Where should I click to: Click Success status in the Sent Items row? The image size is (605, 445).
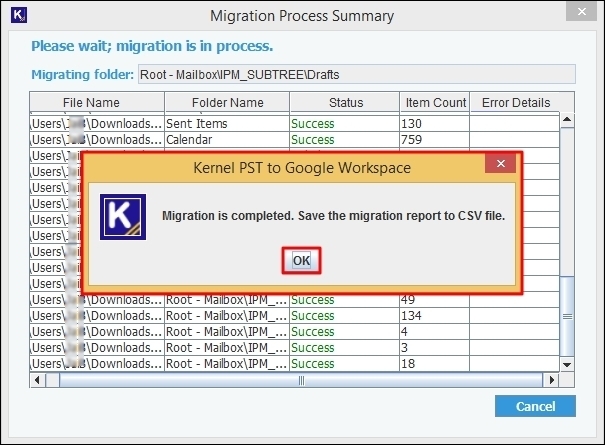pos(345,124)
